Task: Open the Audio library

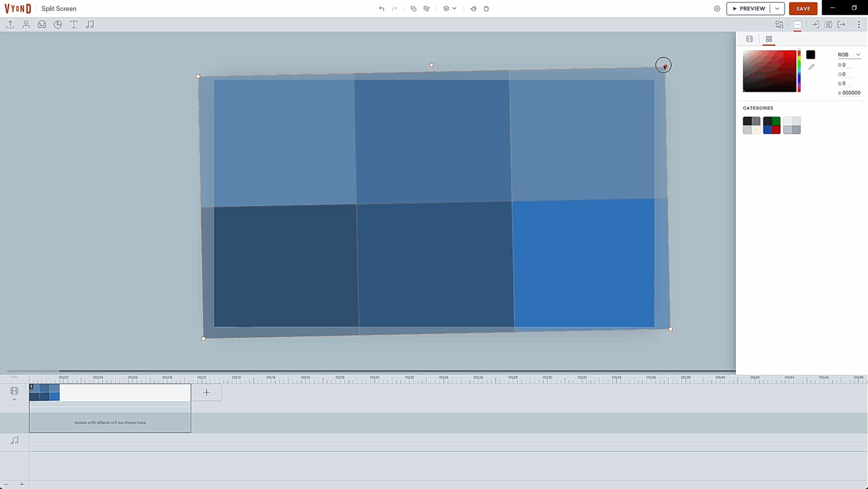Action: [89, 24]
